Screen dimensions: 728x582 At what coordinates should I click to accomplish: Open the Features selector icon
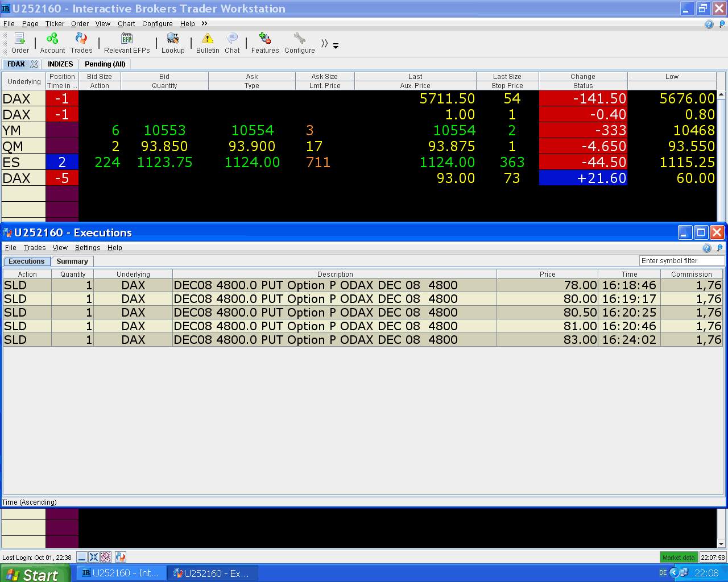pos(265,43)
